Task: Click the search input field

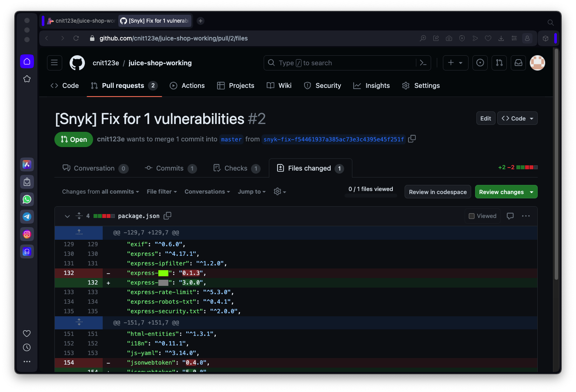Action: [339, 63]
